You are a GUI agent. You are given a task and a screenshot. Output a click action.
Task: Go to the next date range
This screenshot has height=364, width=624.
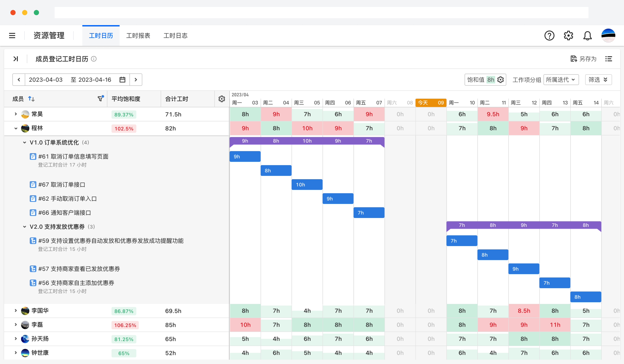pos(136,80)
